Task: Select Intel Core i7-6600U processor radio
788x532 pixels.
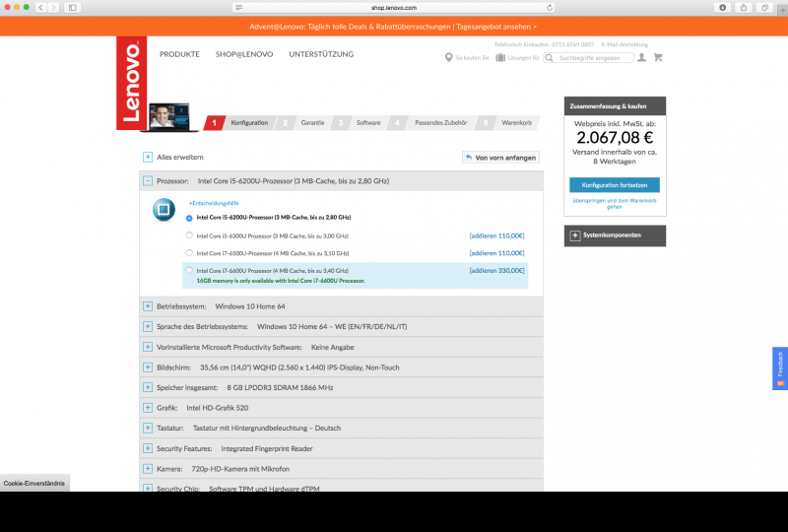Action: [x=189, y=270]
